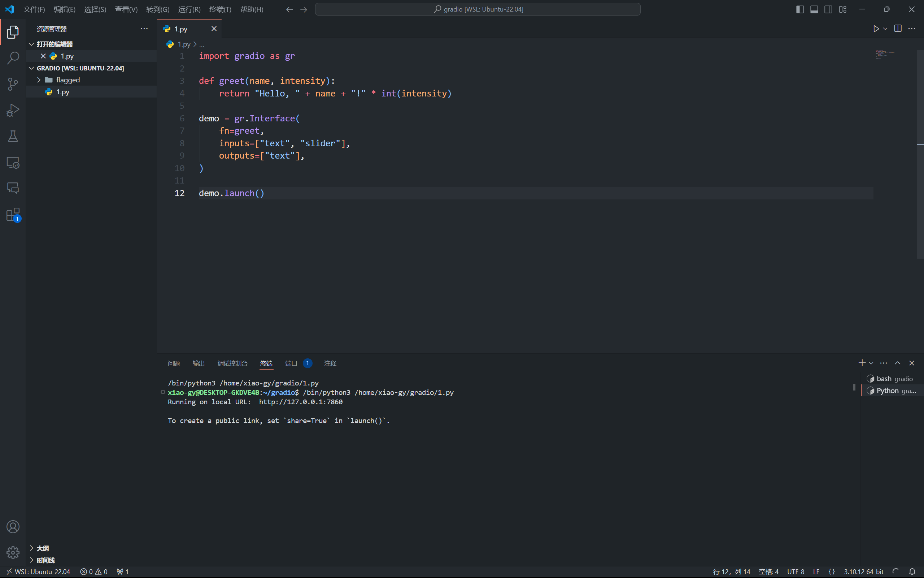The height and width of the screenshot is (578, 924).
Task: Click the command center search box
Action: click(x=478, y=9)
